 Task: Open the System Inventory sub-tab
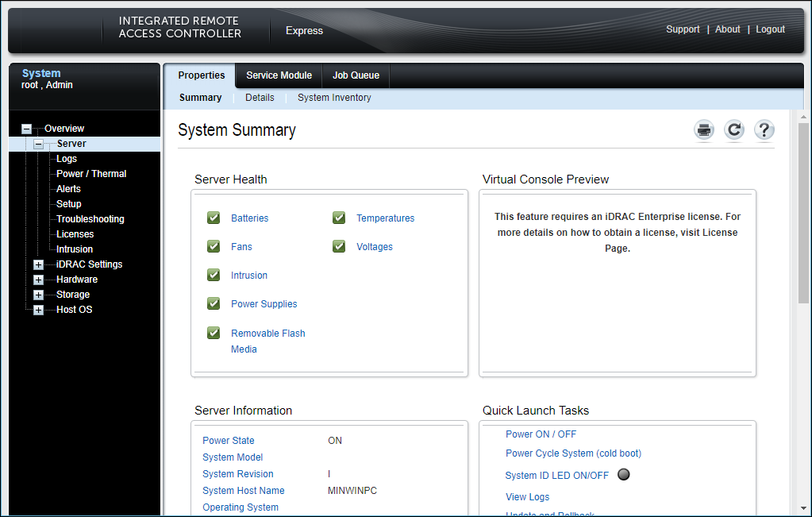[x=334, y=98]
